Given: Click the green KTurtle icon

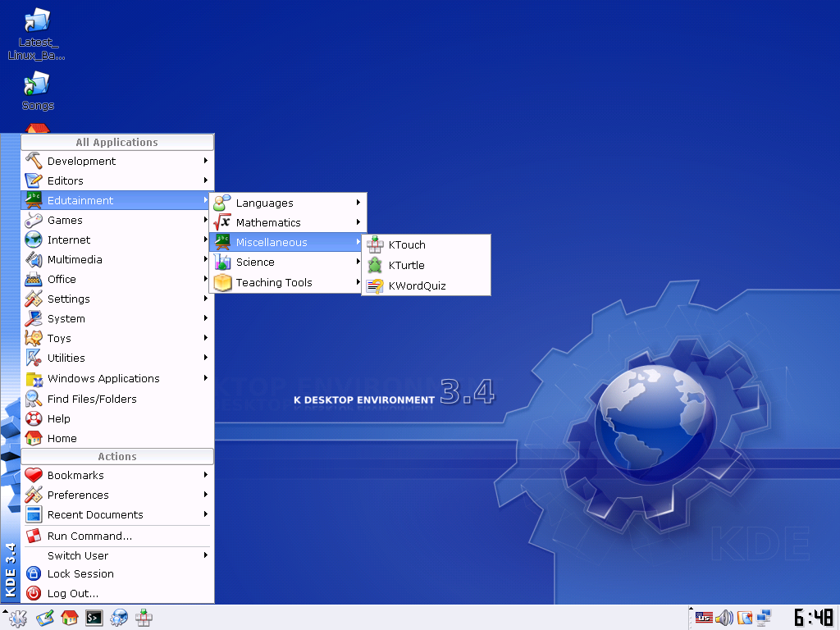Looking at the screenshot, I should tap(375, 265).
